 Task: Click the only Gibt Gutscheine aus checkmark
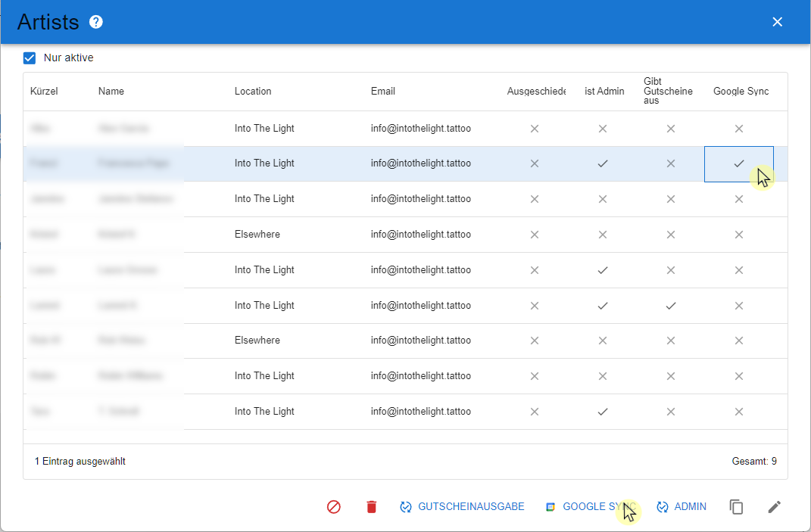click(x=670, y=306)
